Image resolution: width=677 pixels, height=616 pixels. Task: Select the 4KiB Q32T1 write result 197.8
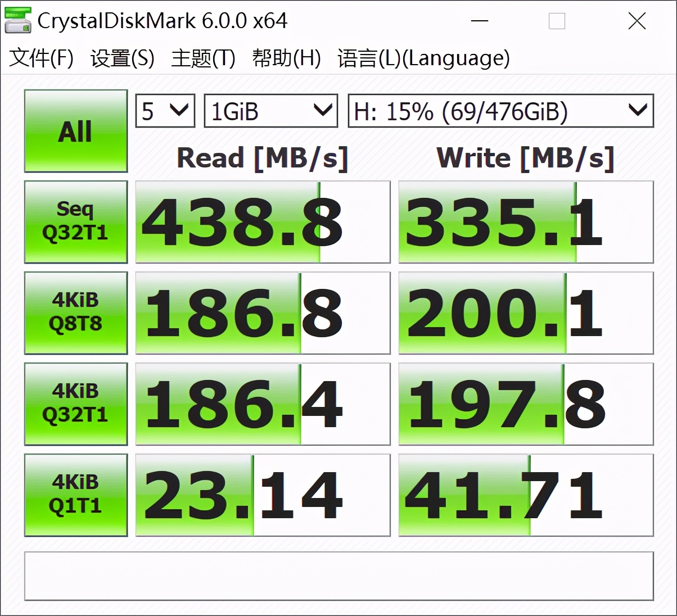pos(526,404)
